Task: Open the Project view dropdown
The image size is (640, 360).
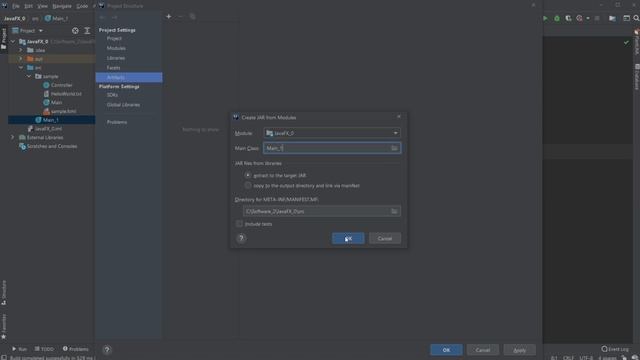Action: click(x=27, y=31)
